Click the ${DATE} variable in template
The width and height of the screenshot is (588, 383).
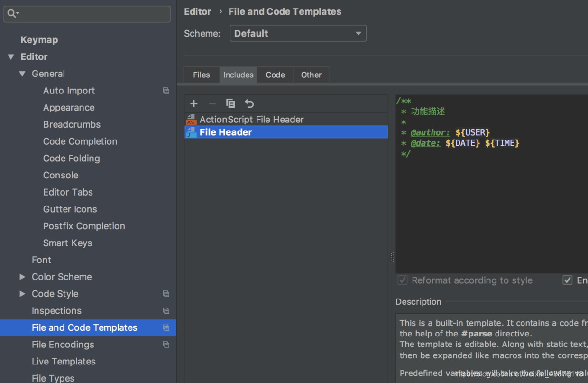tap(463, 143)
